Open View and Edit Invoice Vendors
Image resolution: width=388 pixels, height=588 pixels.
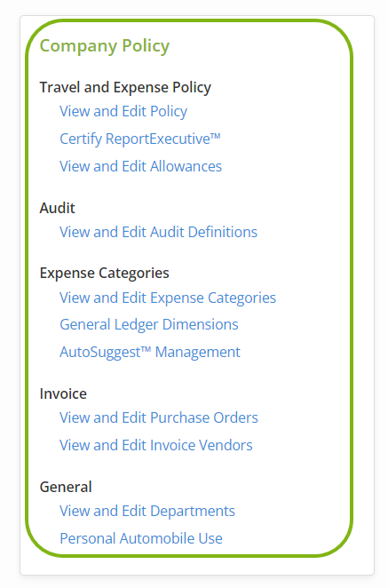coord(156,445)
